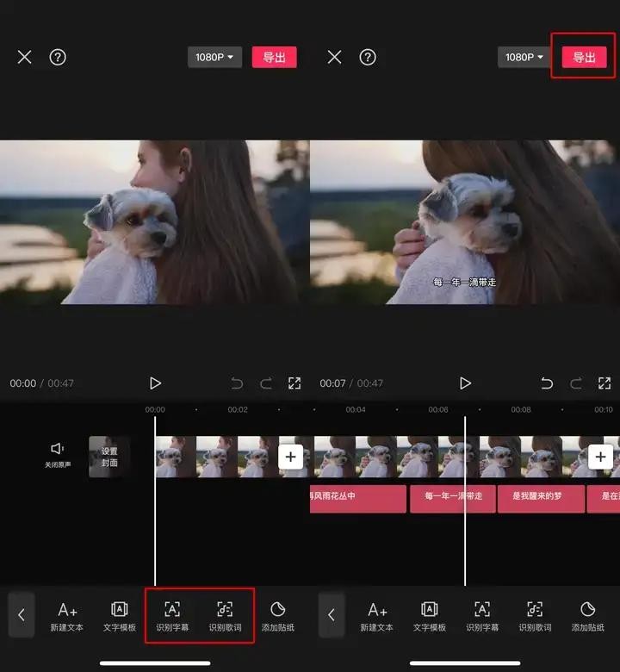The image size is (620, 672).
Task: Tap the 设置封面 cover button
Action: pos(109,457)
